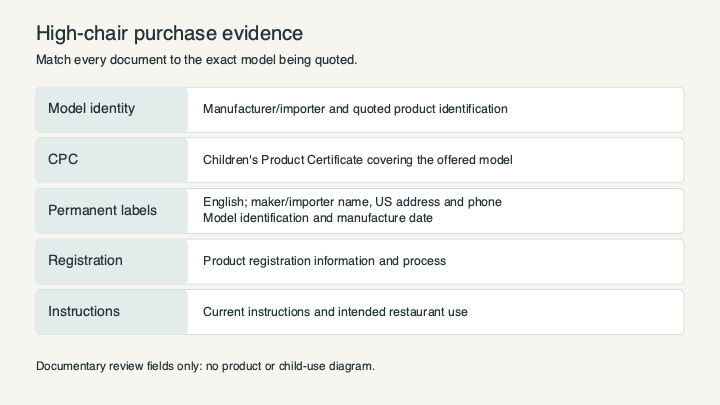Click 'Model identification and manufacture date' line
The height and width of the screenshot is (405, 720).
click(318, 218)
